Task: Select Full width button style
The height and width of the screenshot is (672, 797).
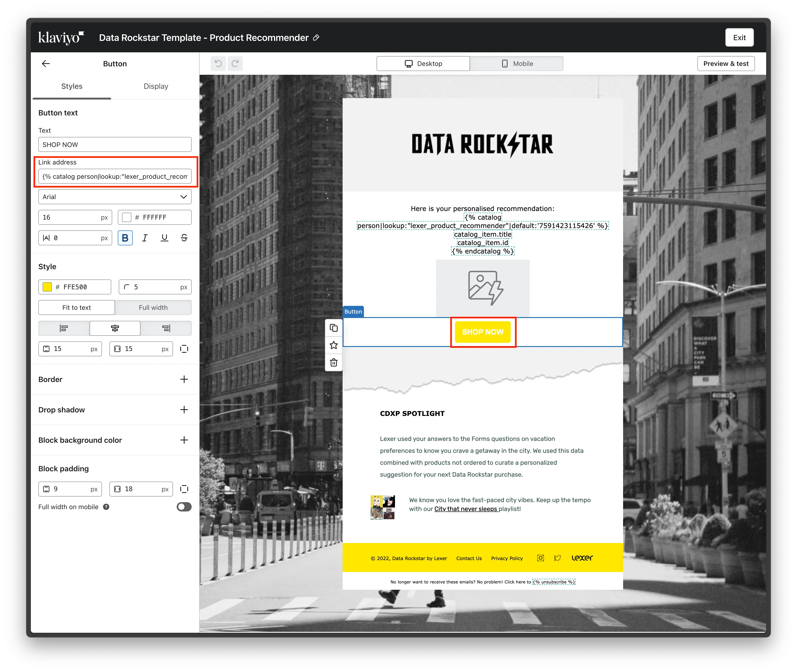Action: [153, 307]
